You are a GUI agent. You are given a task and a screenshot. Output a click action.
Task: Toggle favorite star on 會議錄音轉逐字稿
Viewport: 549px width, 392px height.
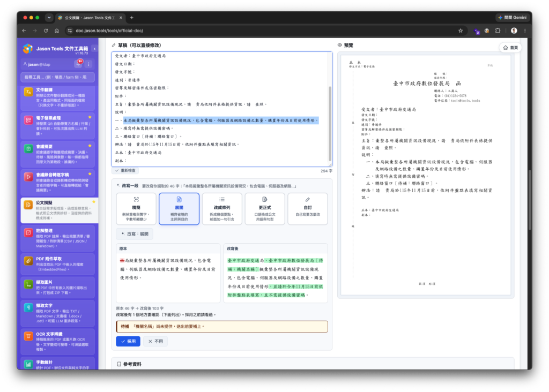coord(90,174)
